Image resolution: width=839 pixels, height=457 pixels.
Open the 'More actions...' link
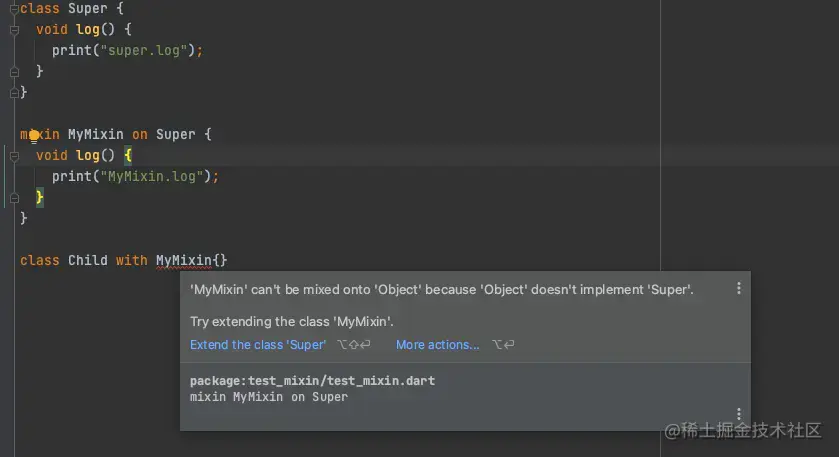pyautogui.click(x=438, y=345)
